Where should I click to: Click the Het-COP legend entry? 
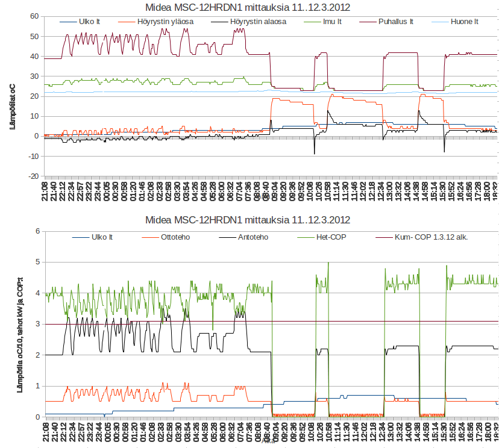pyautogui.click(x=322, y=237)
